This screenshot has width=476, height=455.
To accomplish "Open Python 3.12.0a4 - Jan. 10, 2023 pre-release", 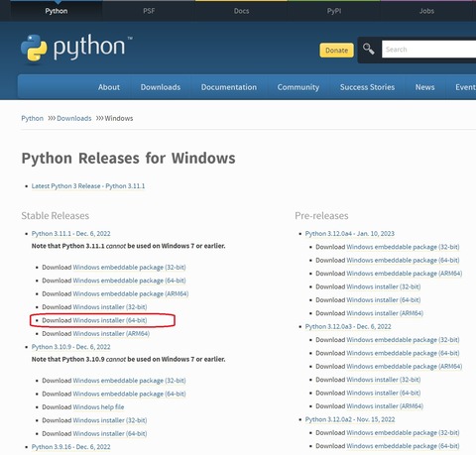I will [350, 234].
